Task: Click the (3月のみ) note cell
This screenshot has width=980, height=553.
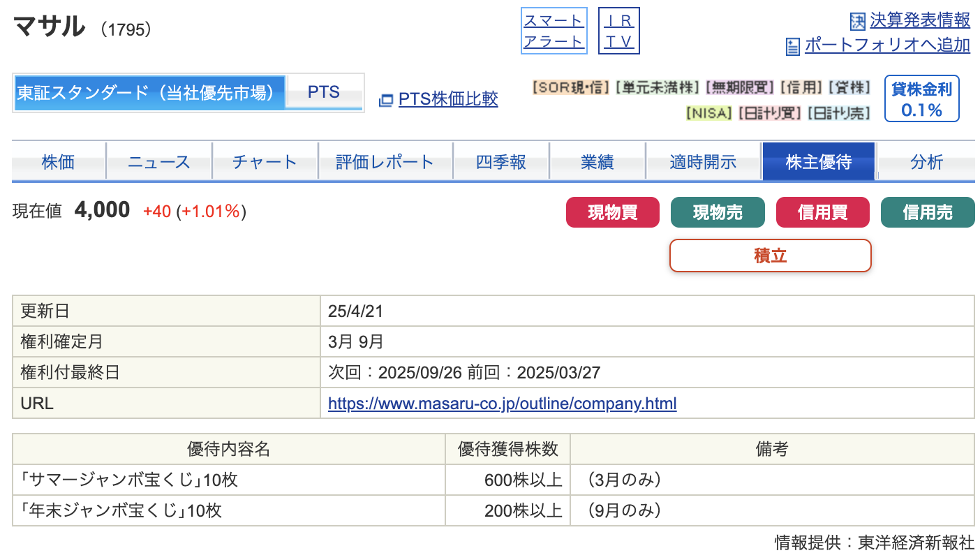Action: click(772, 480)
